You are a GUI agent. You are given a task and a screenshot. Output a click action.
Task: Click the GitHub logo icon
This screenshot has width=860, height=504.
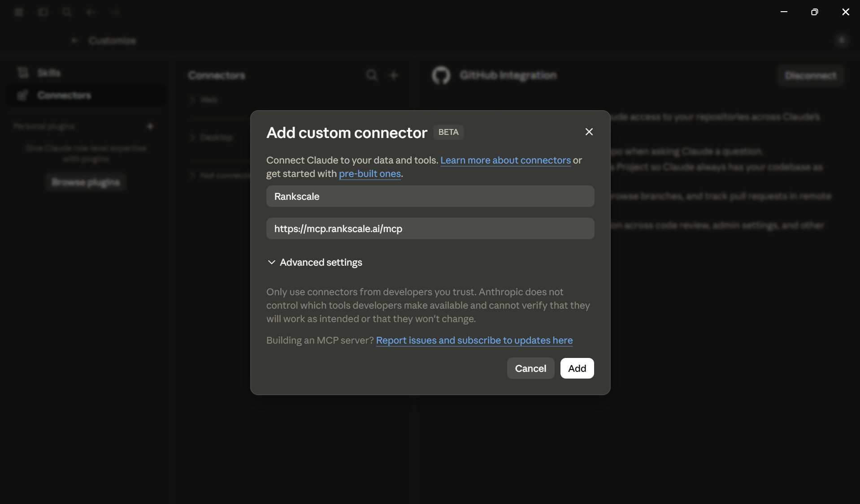coord(441,75)
